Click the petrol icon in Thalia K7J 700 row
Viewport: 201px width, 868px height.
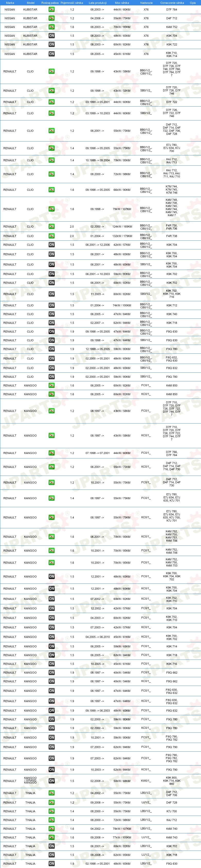point(52,811)
